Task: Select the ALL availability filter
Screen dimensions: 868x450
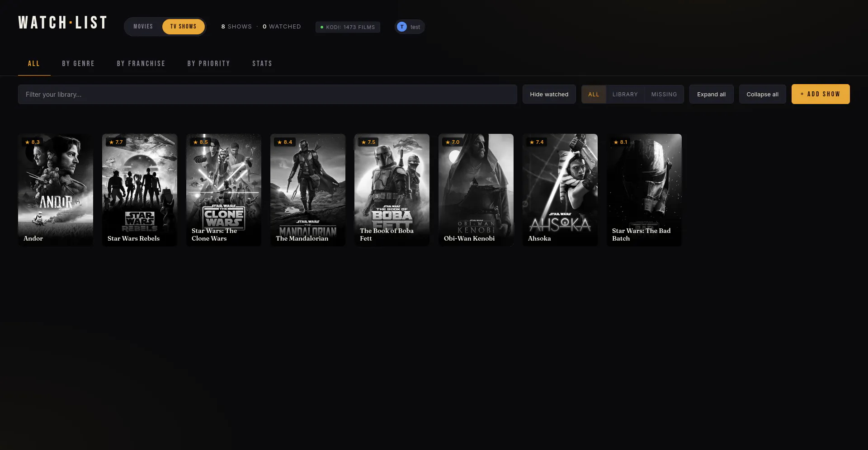Action: pos(594,94)
